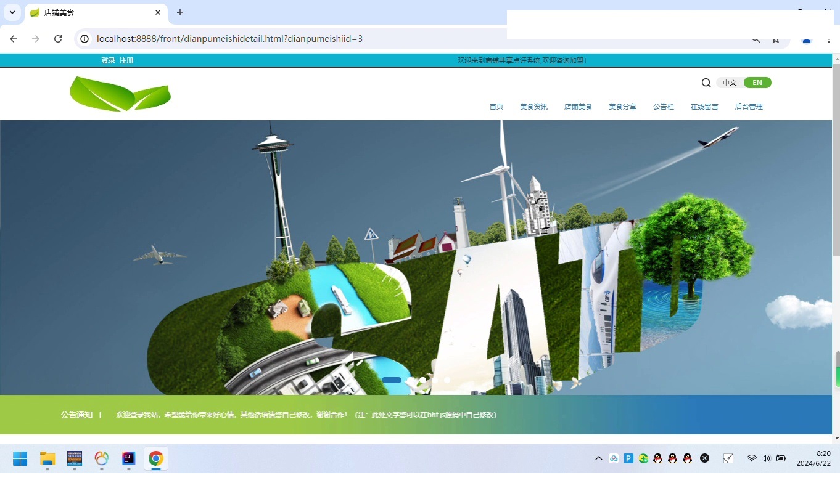Select the active blue carousel indicator

point(392,380)
